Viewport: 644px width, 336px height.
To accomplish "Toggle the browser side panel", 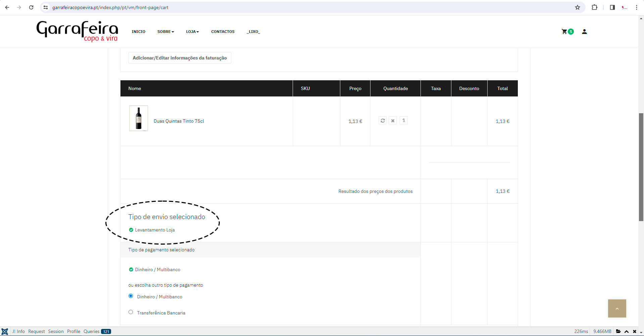I will [612, 7].
